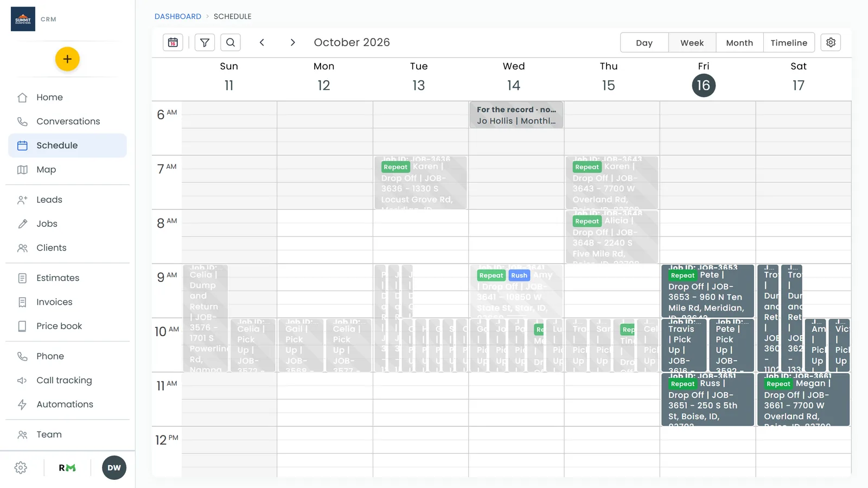Open the Jobs section

coord(67,223)
